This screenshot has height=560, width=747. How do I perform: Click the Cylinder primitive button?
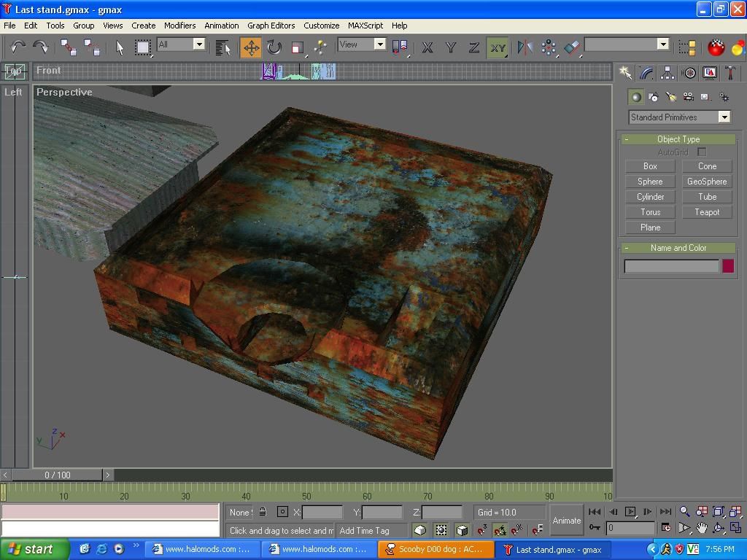coord(650,197)
